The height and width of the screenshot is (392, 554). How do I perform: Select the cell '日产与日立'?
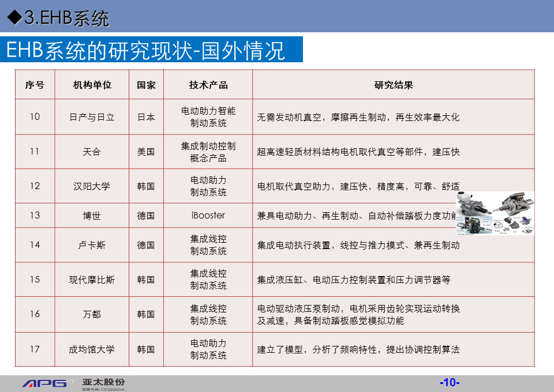pos(92,117)
